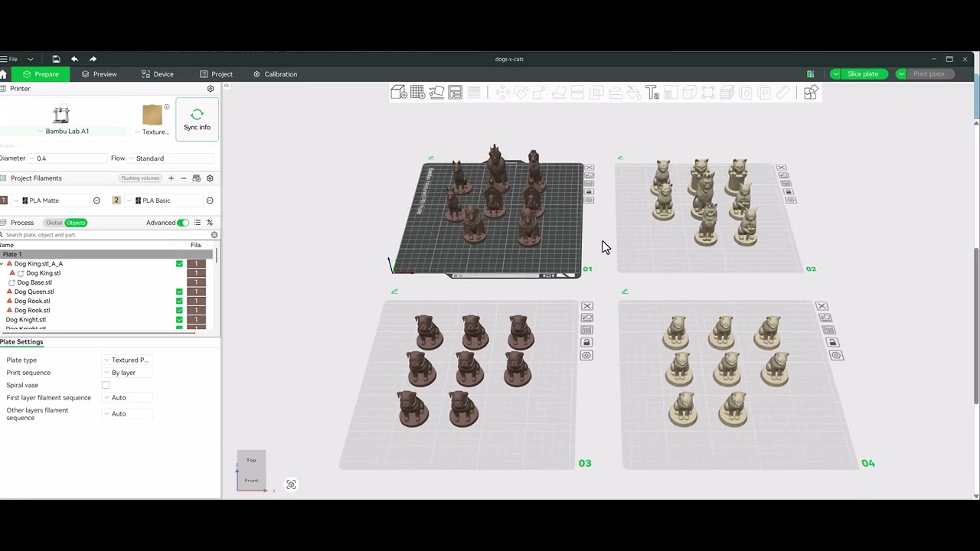Open the Flow Standard dropdown
The image size is (980, 551).
pyautogui.click(x=170, y=158)
